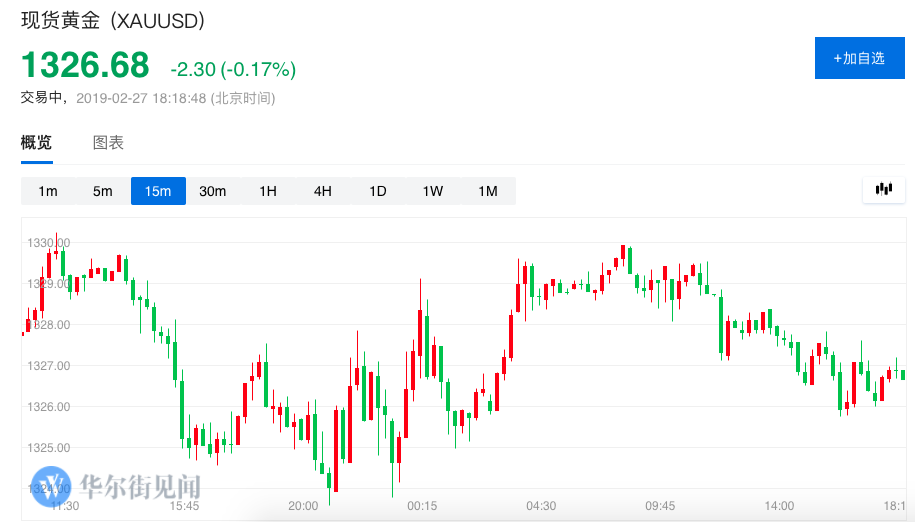Add XAUUSD to watchlist with +加自选

pos(860,58)
